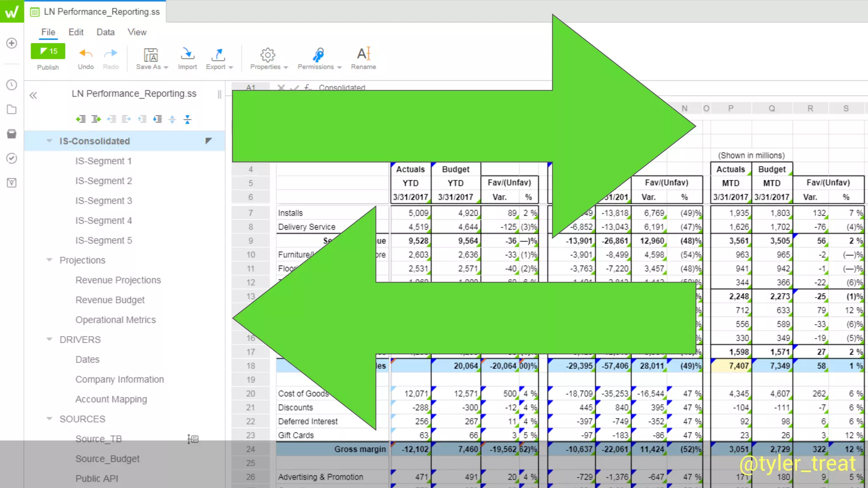868x488 pixels.
Task: Click the Undo arrow icon
Action: click(x=86, y=54)
